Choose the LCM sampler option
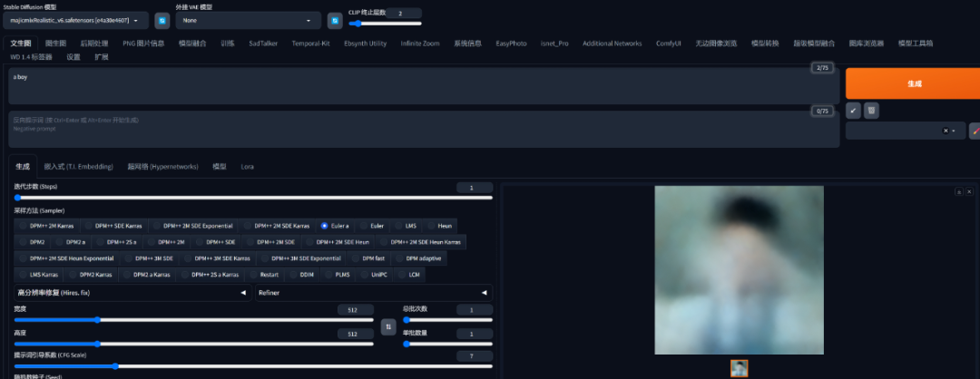This screenshot has width=980, height=379. coord(408,274)
